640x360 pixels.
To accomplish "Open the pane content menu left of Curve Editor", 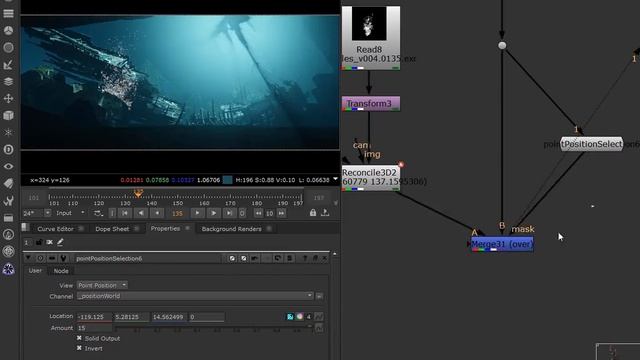I will pos(25,228).
